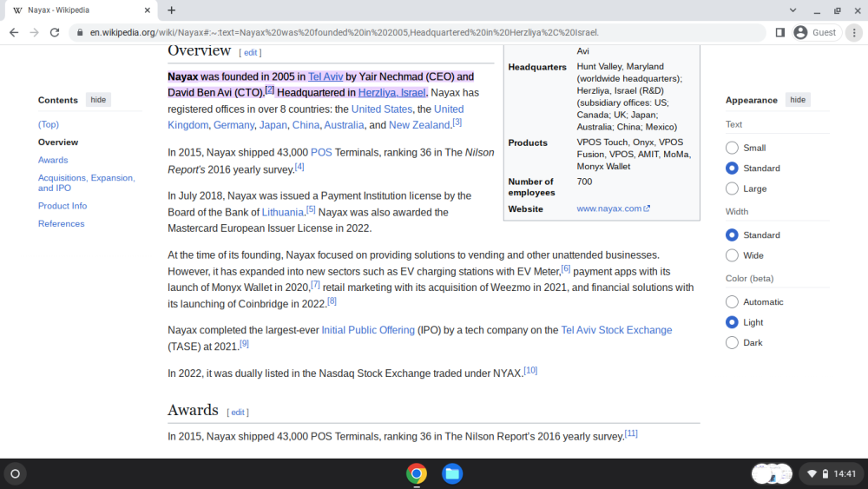Switch color mode to Dark
This screenshot has width=868, height=489.
tap(732, 343)
